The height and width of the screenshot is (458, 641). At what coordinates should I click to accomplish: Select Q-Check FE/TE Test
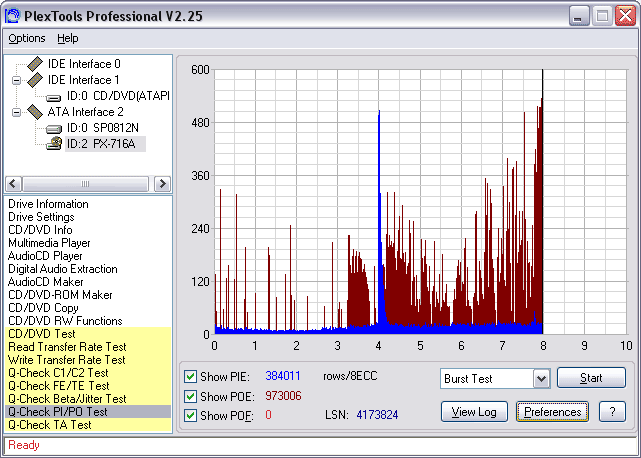click(x=88, y=386)
